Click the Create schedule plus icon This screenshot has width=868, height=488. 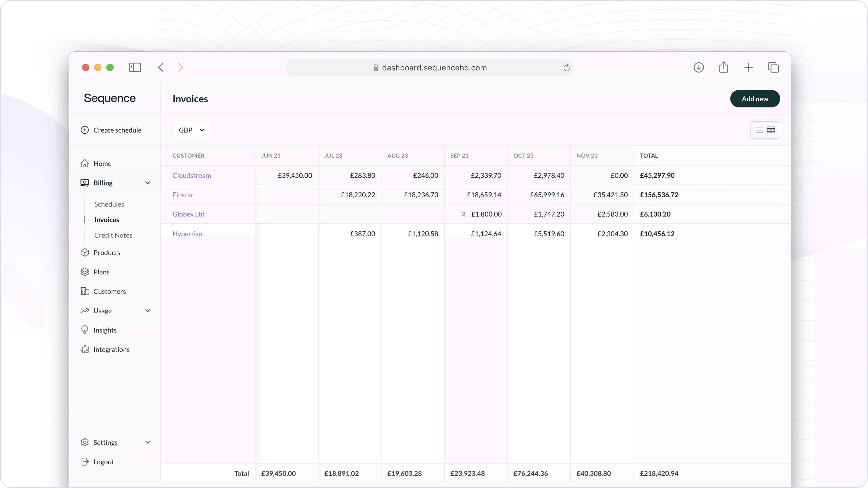(x=84, y=130)
